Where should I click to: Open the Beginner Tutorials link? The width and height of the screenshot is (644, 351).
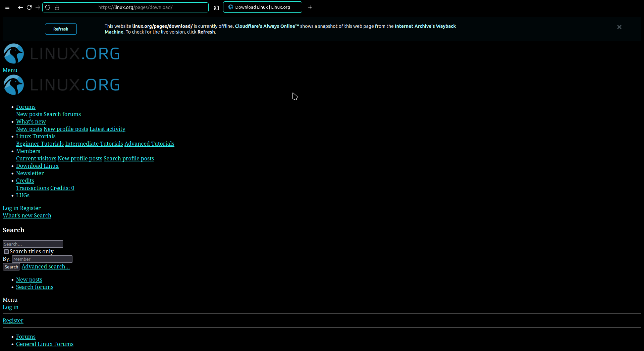coord(40,144)
